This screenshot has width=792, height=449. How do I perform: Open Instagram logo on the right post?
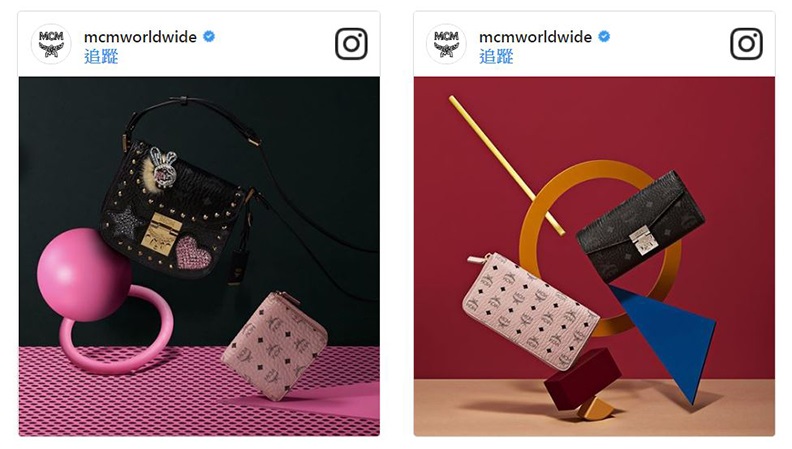[x=746, y=44]
